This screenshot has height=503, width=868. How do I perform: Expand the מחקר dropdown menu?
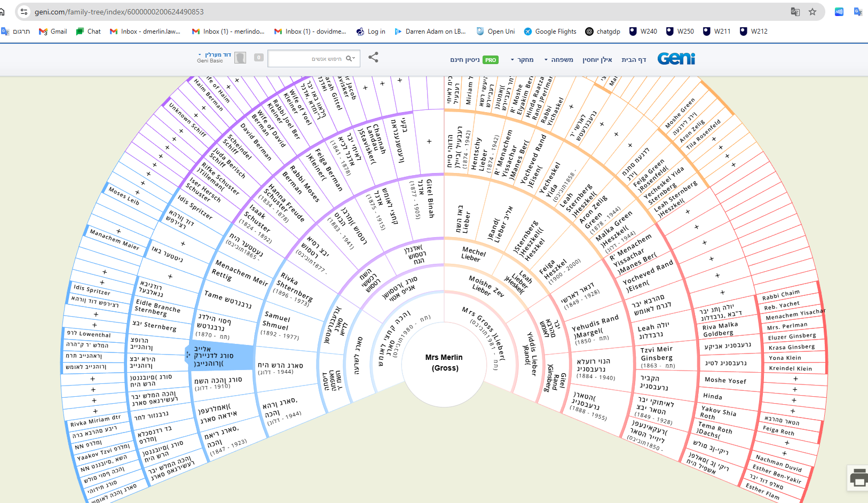tap(522, 60)
